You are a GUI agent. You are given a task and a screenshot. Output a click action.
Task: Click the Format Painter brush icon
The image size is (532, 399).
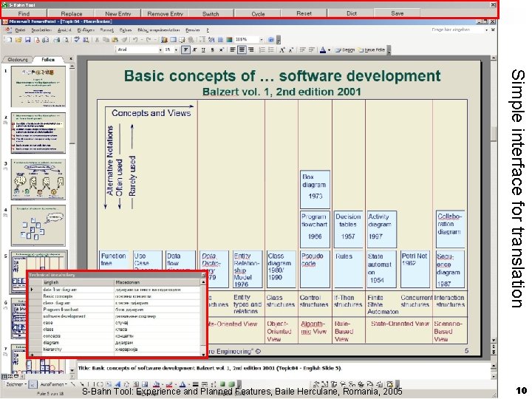[x=124, y=40]
